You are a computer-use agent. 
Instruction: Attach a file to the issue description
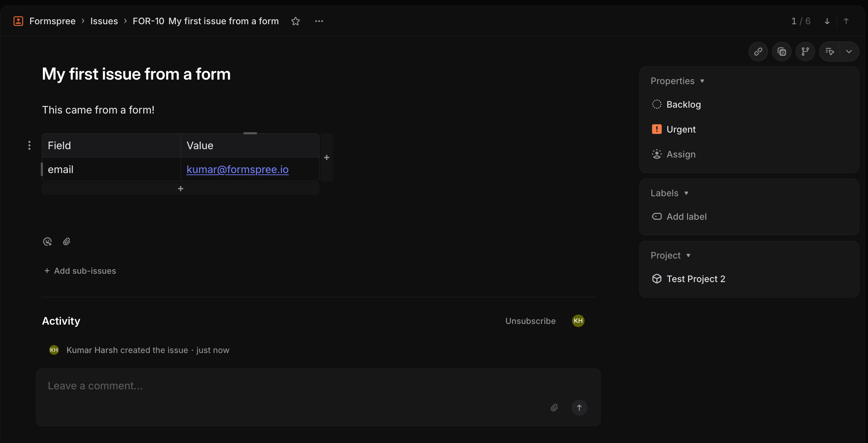67,242
